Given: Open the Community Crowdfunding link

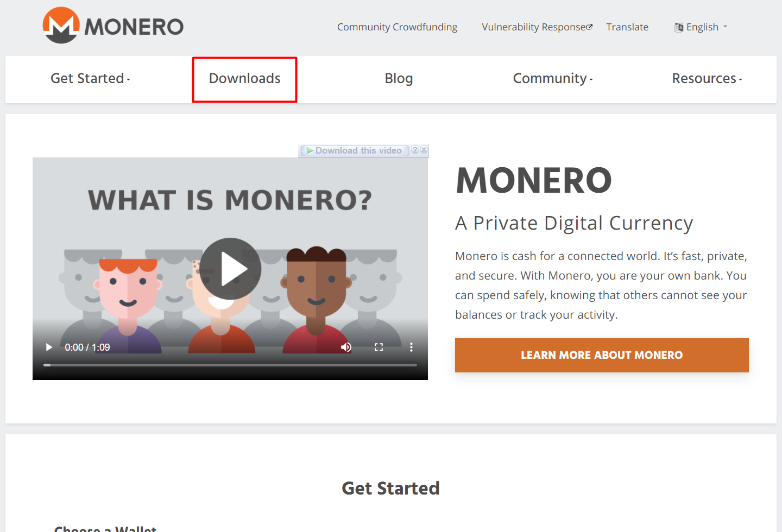Looking at the screenshot, I should point(397,27).
